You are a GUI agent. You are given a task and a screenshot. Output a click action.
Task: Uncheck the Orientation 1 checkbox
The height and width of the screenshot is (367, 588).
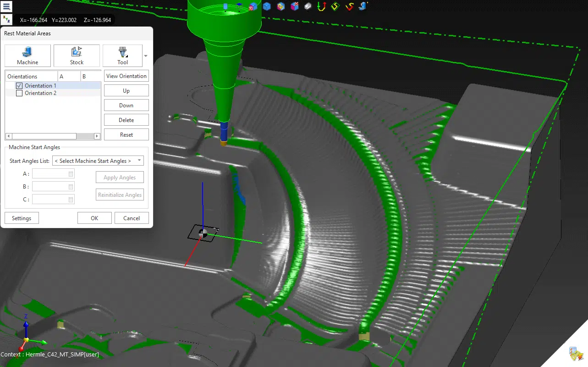[19, 86]
